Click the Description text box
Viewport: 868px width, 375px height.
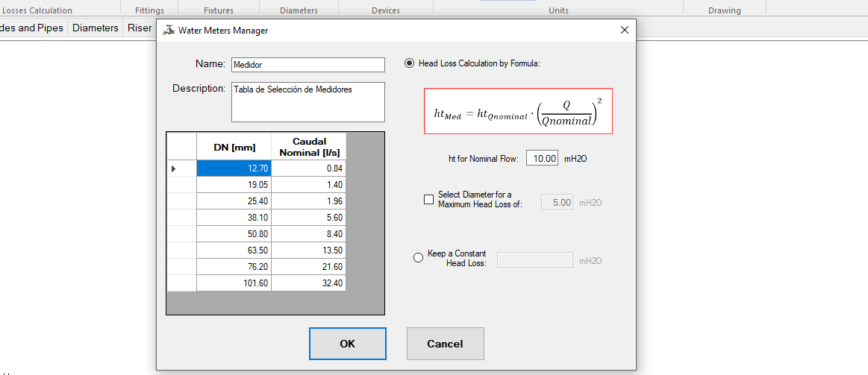307,101
